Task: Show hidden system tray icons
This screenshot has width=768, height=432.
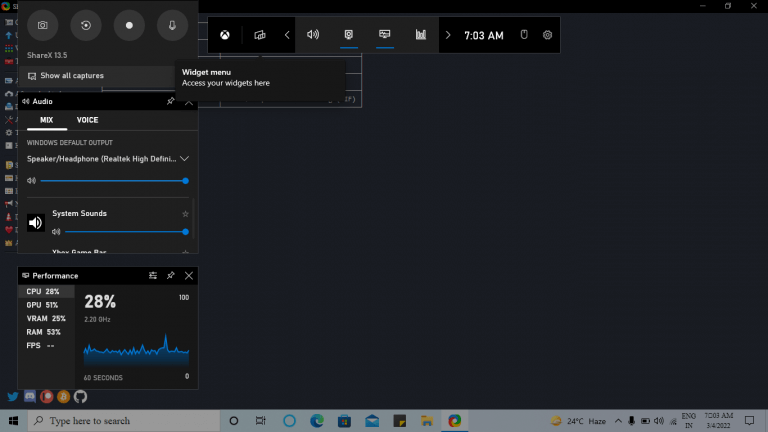Action: click(618, 421)
